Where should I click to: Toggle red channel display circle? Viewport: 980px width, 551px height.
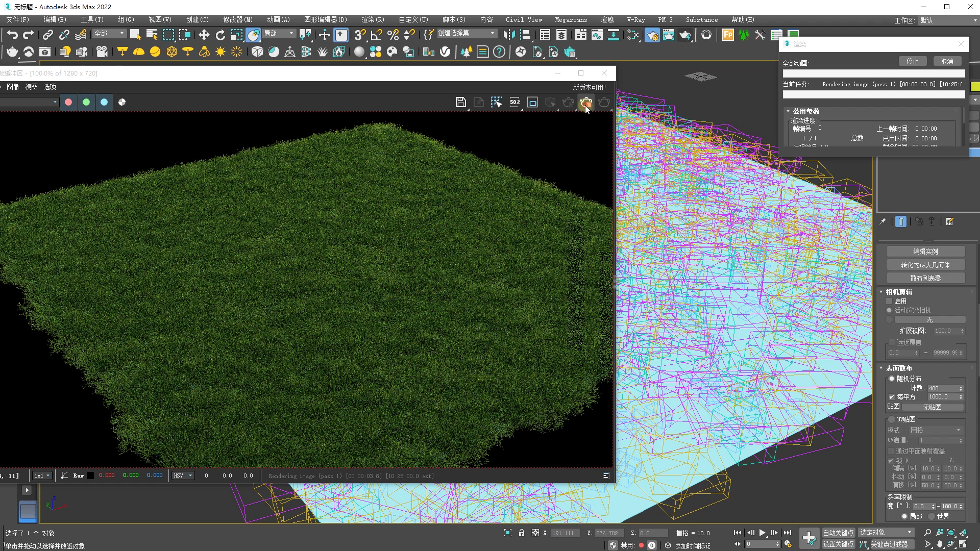pos(68,102)
